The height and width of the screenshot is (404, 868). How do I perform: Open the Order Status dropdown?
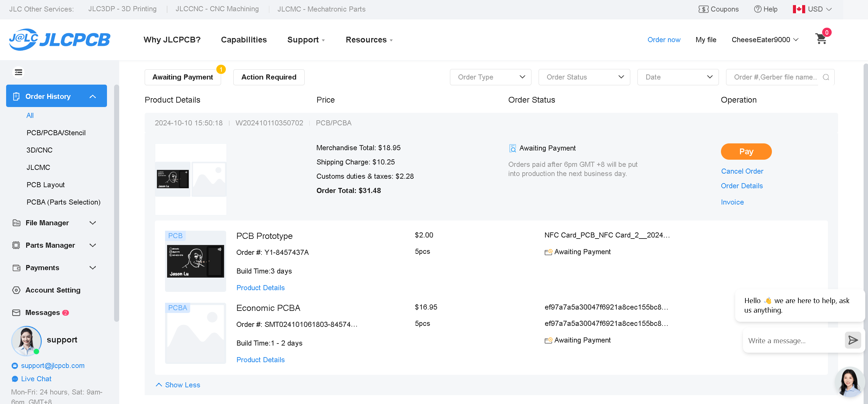pos(584,77)
